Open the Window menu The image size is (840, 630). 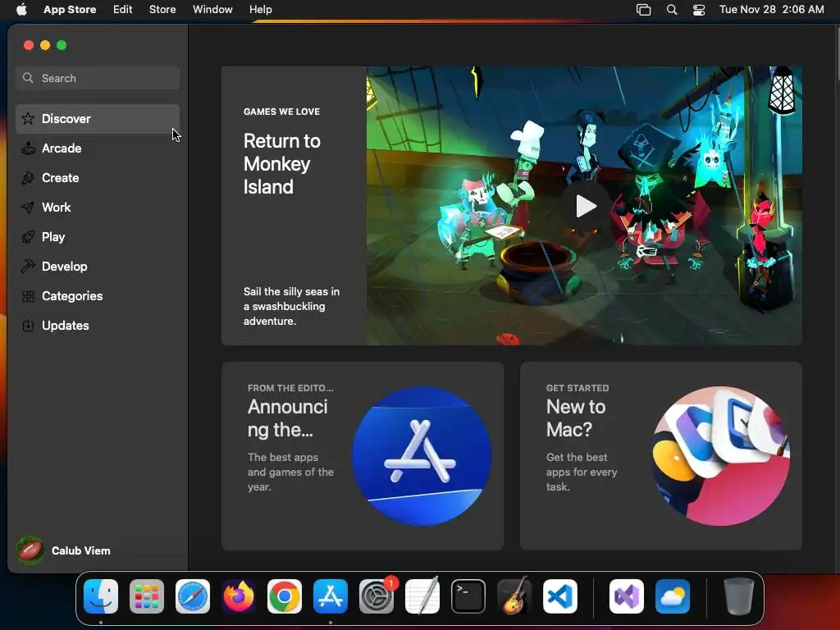(x=212, y=10)
